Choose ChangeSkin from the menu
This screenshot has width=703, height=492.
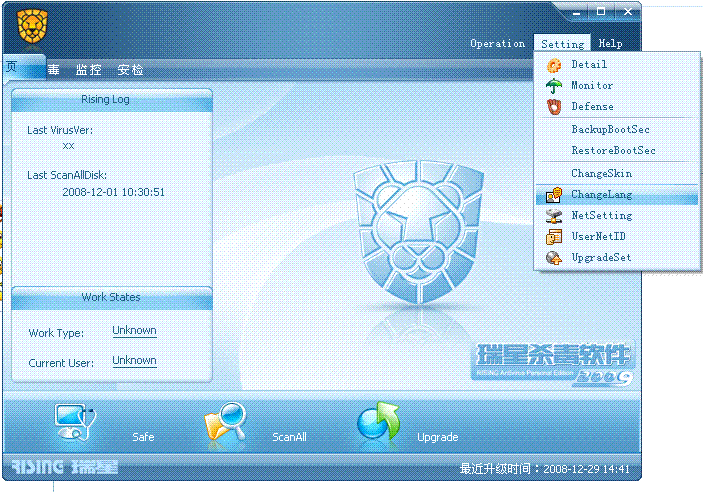click(x=617, y=173)
